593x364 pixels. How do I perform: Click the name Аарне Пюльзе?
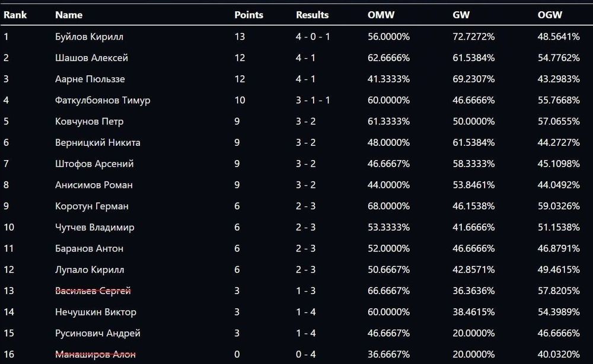(90, 79)
